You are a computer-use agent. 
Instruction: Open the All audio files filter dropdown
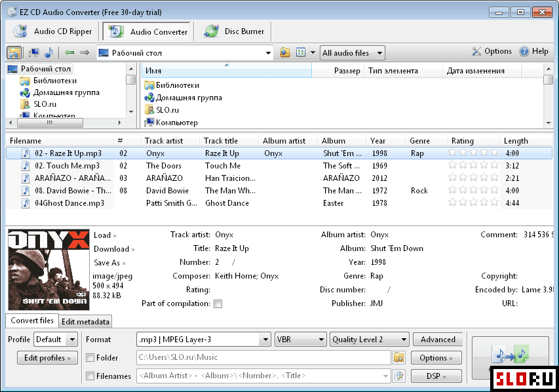(x=352, y=53)
